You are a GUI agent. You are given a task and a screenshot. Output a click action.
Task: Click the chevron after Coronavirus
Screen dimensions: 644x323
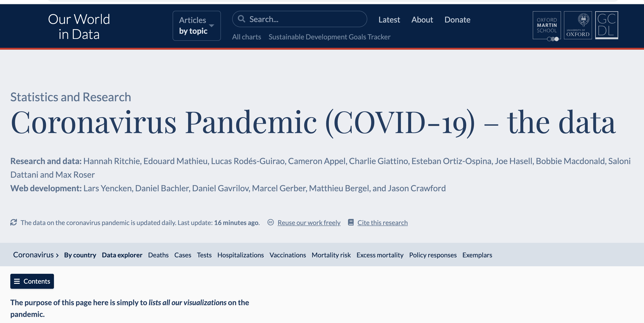click(57, 255)
